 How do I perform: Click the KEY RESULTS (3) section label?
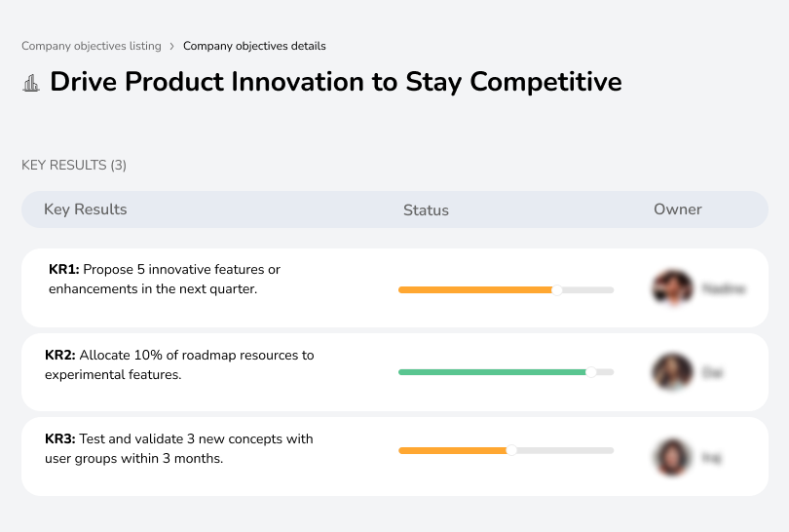click(74, 166)
